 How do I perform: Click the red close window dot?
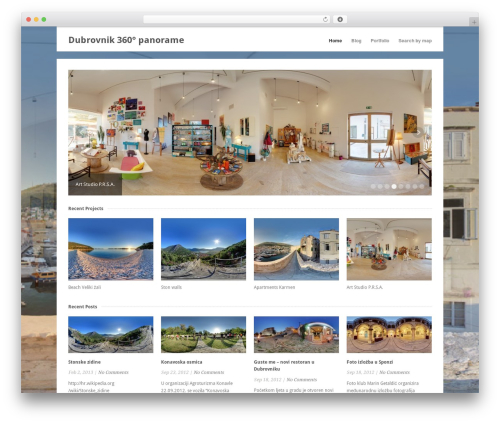tap(29, 19)
